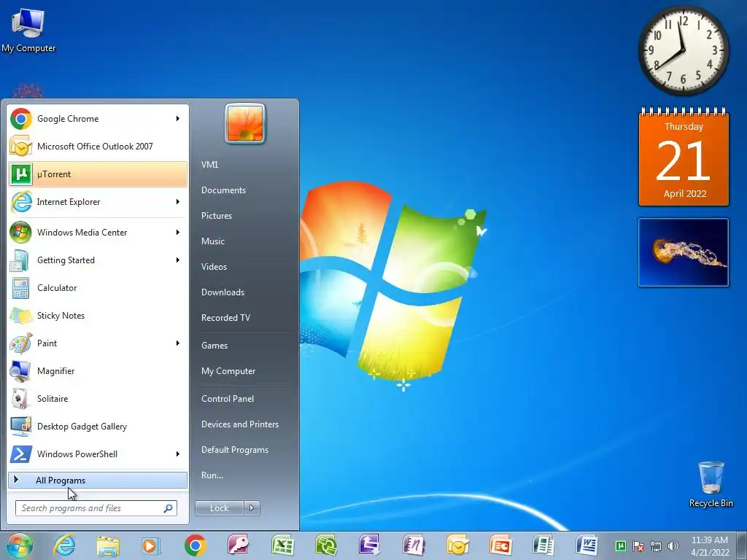
Task: Open Outlook from the taskbar
Action: [x=457, y=545]
